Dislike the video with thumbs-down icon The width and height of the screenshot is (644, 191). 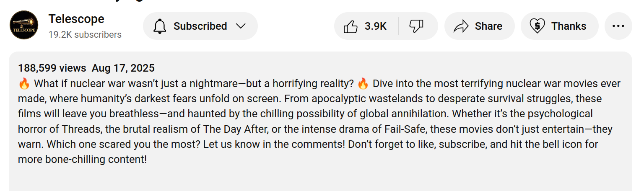[416, 26]
